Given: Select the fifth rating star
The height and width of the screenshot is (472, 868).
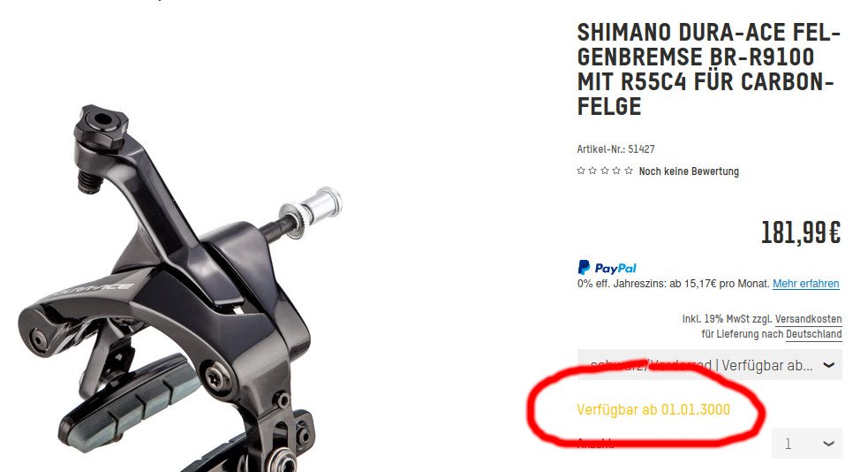Looking at the screenshot, I should [629, 171].
